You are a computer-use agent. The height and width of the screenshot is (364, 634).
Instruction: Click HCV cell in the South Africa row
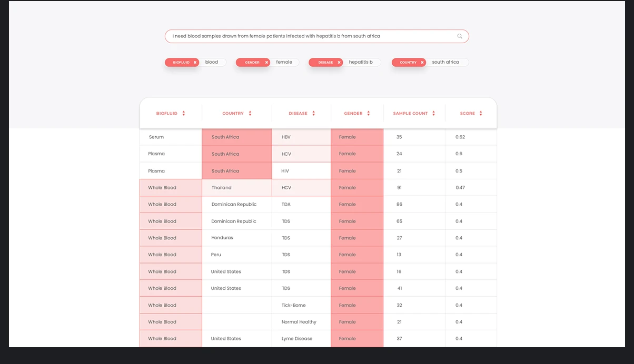pos(301,154)
